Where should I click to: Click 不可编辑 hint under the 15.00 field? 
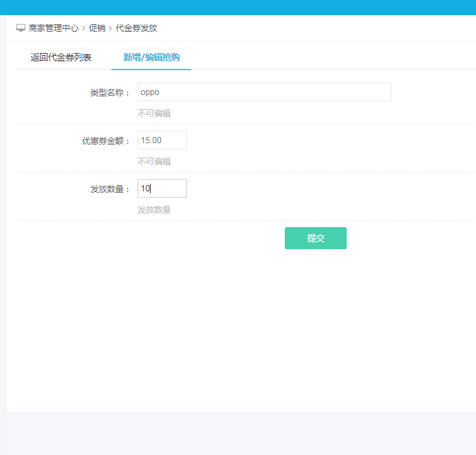pyautogui.click(x=154, y=162)
